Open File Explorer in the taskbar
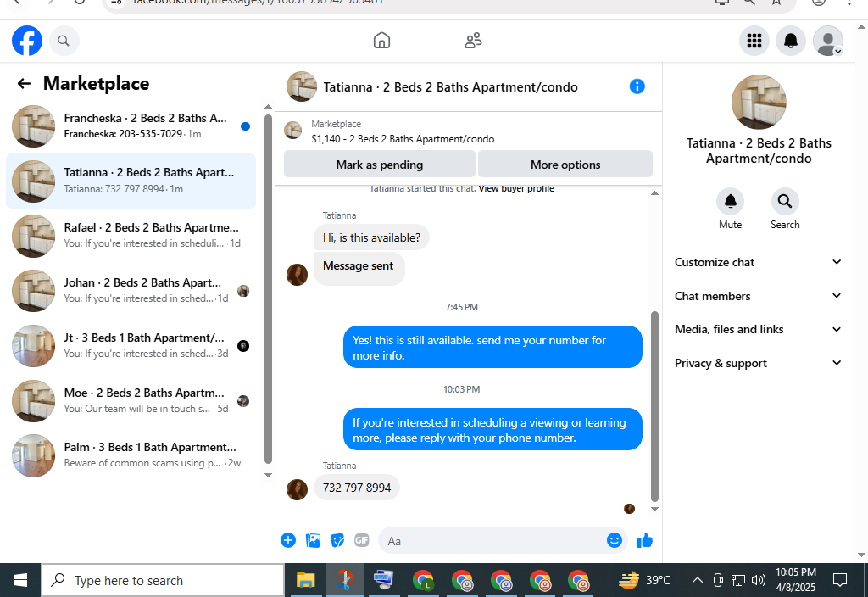 pos(305,580)
